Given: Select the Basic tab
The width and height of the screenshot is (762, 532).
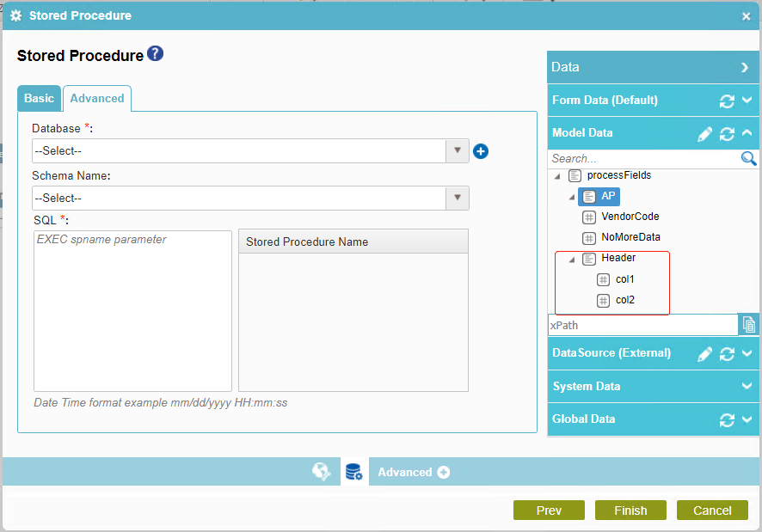Looking at the screenshot, I should pyautogui.click(x=39, y=99).
